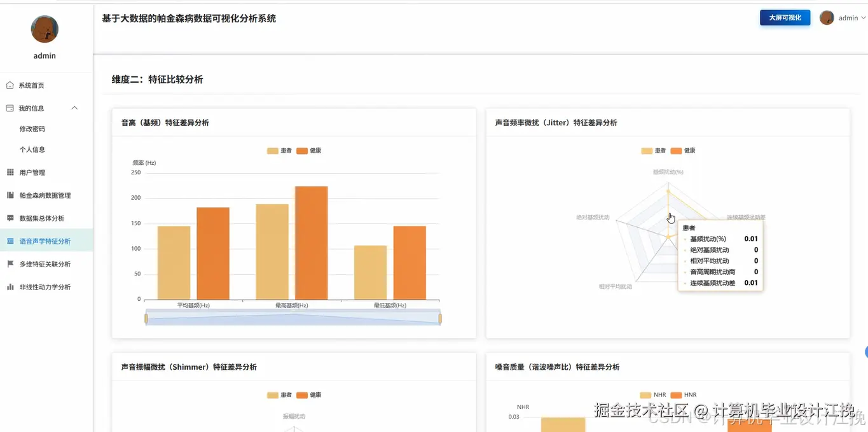868x432 pixels.
Task: Click 患者 bar for 最低基频(Hz)
Action: click(371, 272)
